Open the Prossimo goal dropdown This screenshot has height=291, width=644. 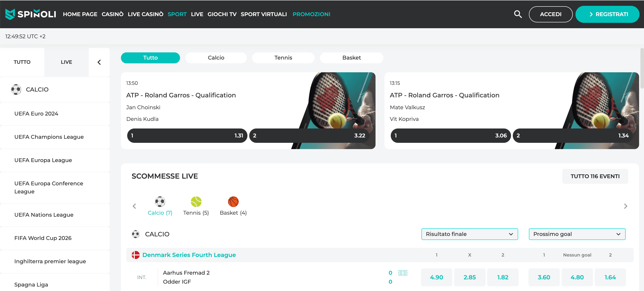pos(577,234)
